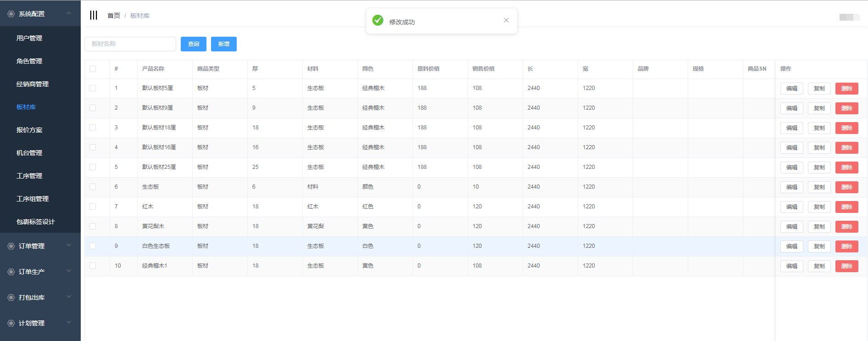Click the green success check icon
Viewport: 868px width, 341px height.
click(378, 20)
